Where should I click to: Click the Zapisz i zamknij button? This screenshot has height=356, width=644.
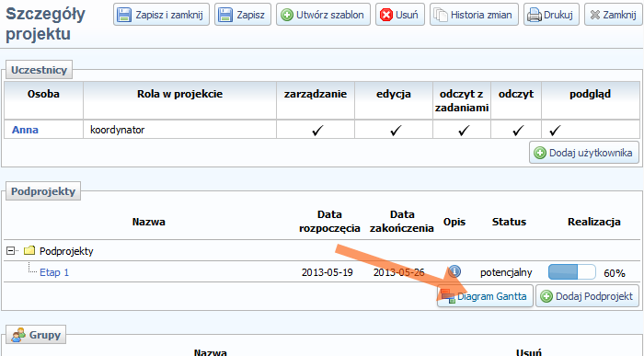point(161,15)
